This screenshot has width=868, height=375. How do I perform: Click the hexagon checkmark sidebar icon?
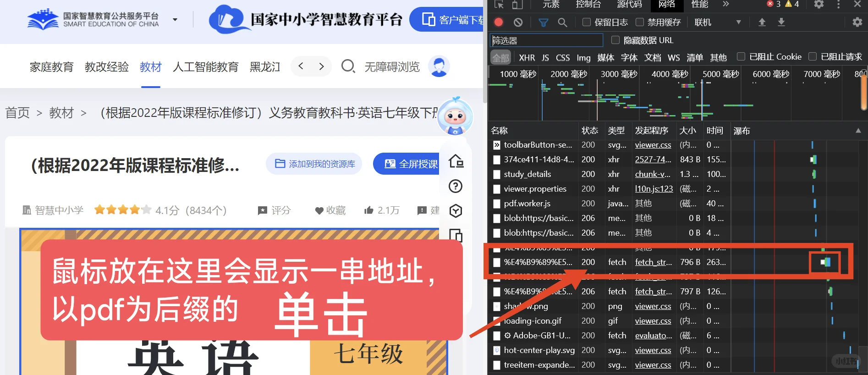(456, 211)
